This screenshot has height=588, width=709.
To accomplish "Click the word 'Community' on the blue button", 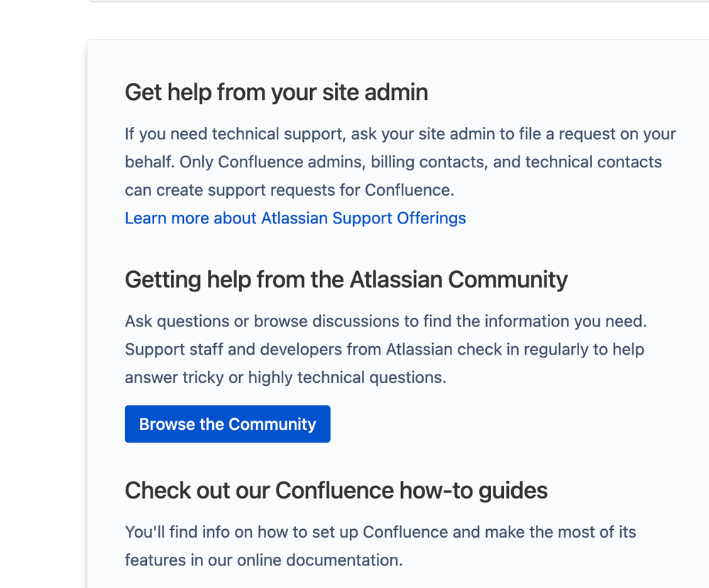I will pyautogui.click(x=273, y=424).
